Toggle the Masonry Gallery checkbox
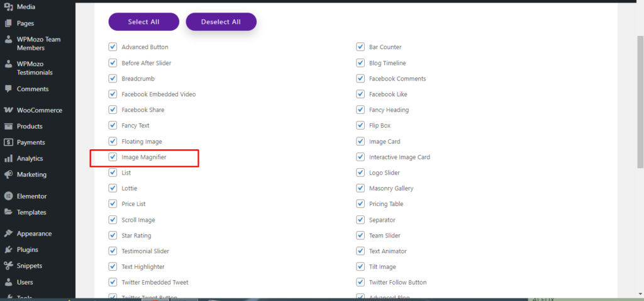 point(360,188)
